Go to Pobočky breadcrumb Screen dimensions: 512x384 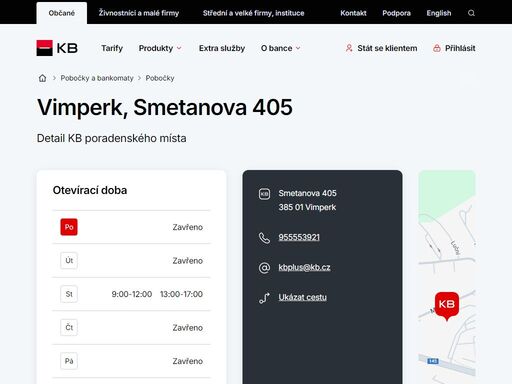(160, 78)
